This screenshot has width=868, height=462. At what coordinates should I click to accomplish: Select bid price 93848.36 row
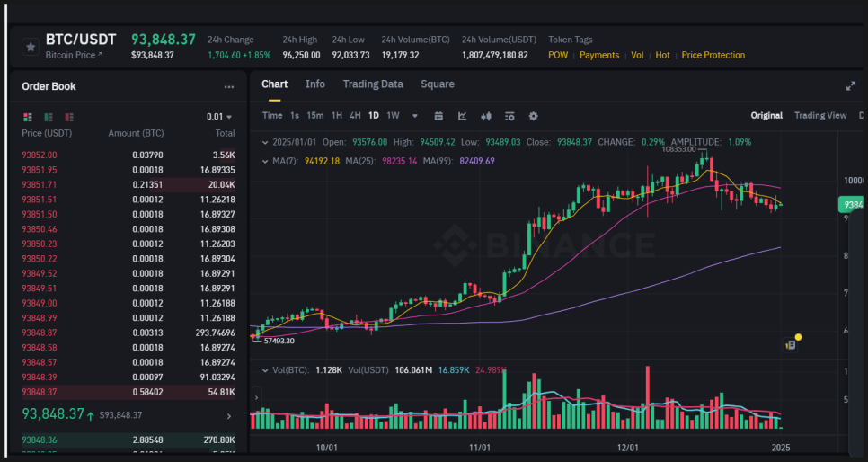click(x=128, y=440)
